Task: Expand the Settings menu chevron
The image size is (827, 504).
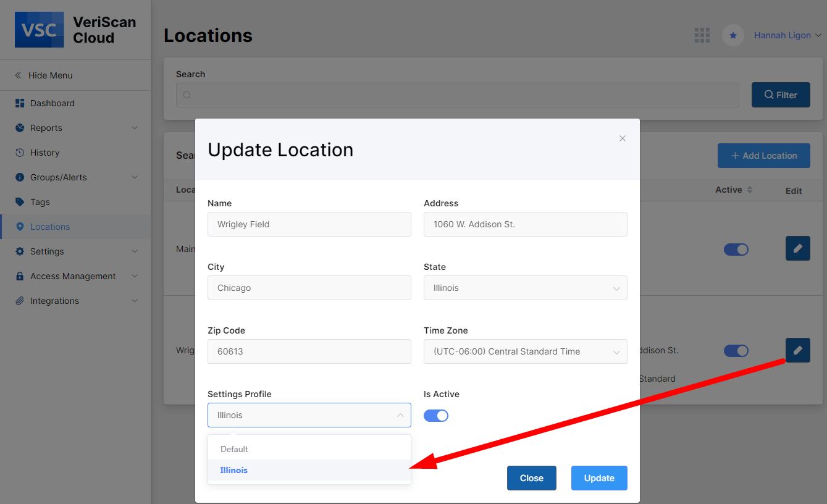Action: click(x=135, y=251)
